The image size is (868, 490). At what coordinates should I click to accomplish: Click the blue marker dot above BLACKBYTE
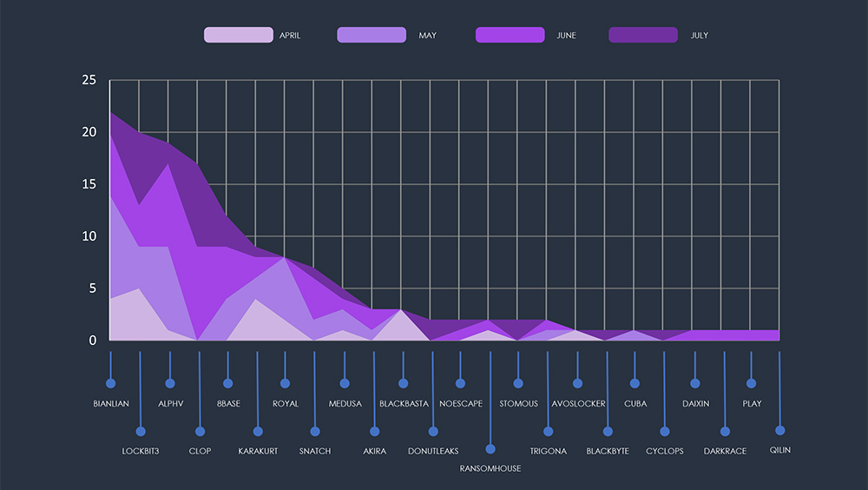(x=608, y=431)
